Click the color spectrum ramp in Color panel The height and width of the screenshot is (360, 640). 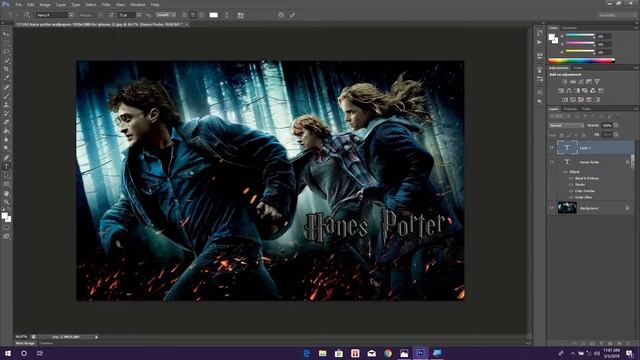(x=581, y=61)
